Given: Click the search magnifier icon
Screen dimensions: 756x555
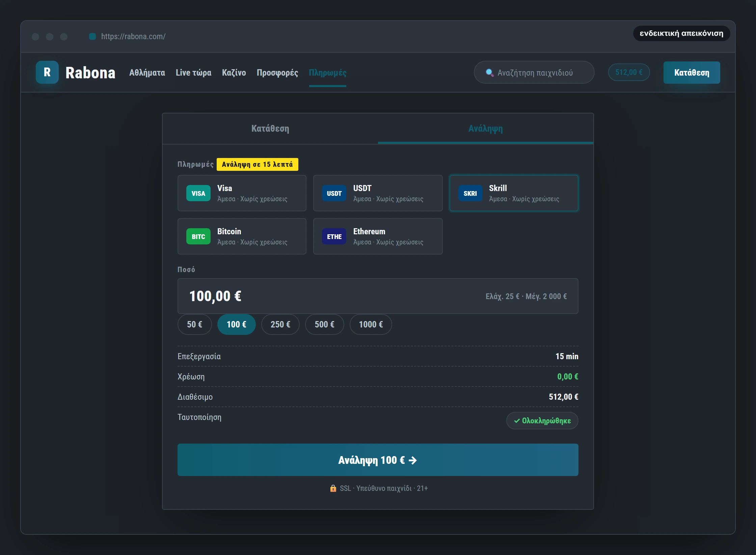Looking at the screenshot, I should click(489, 73).
